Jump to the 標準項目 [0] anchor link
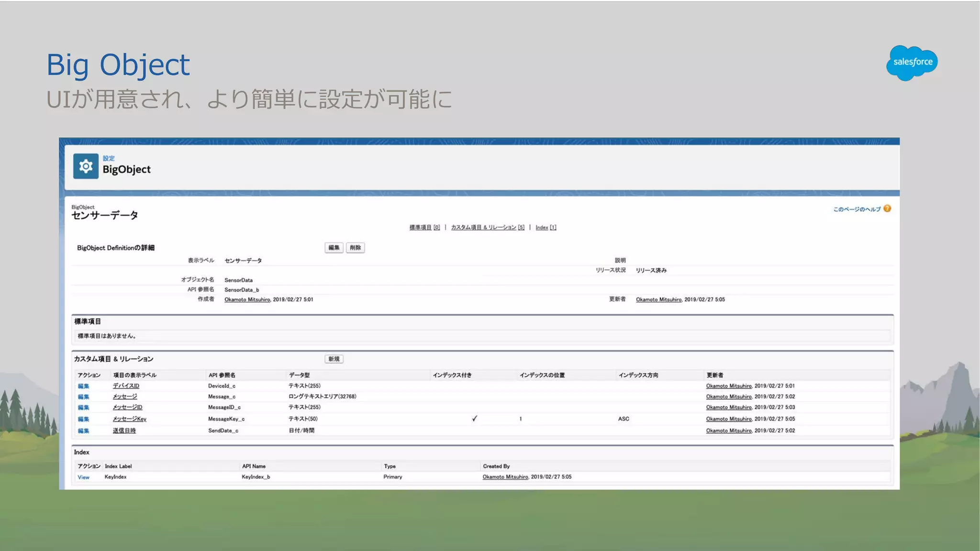This screenshot has height=551, width=980. [x=424, y=228]
